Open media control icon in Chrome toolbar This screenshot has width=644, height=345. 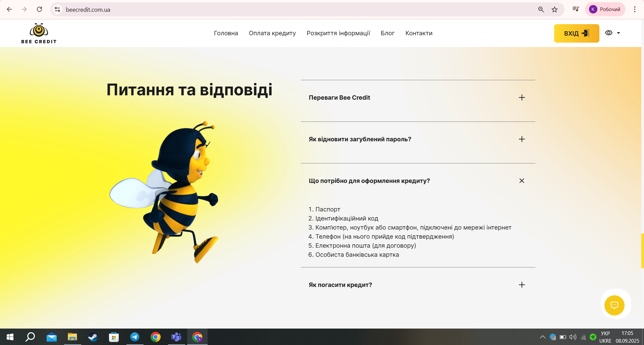(576, 9)
